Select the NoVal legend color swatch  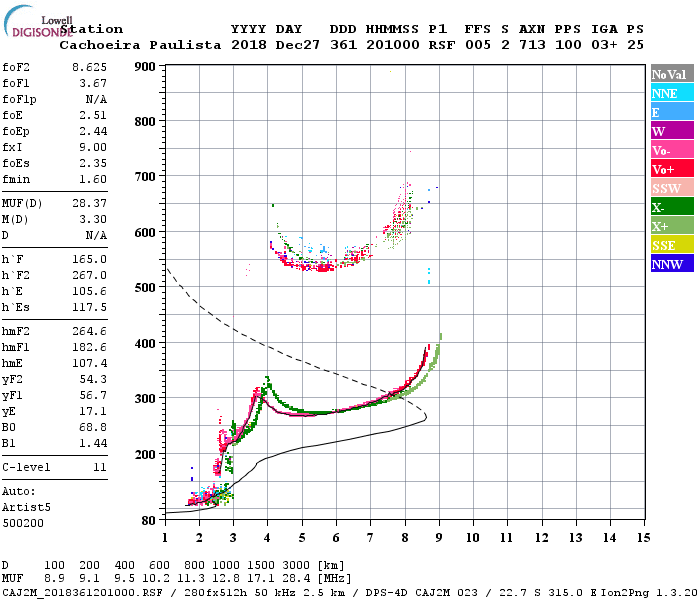pos(672,74)
